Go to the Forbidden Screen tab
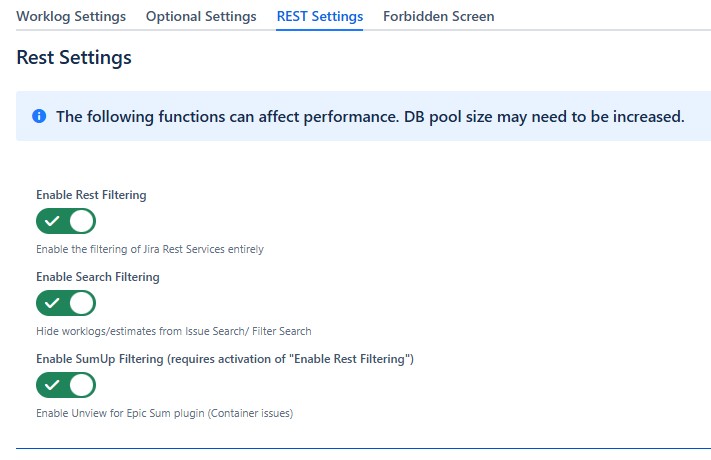Image resolution: width=711 pixels, height=460 pixels. 439,17
